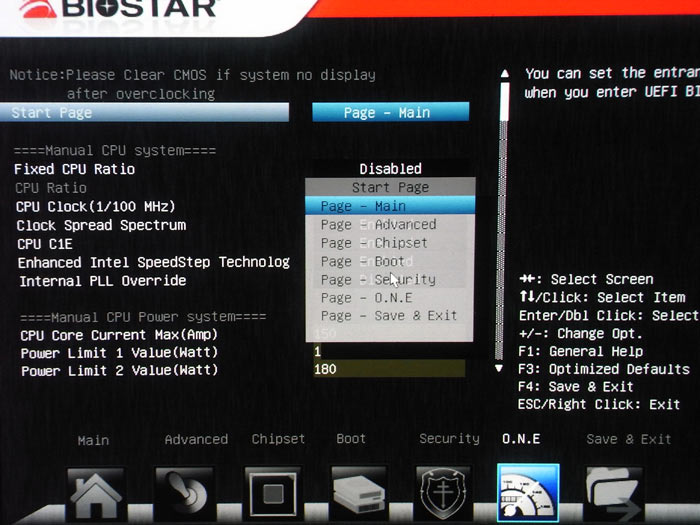The height and width of the screenshot is (525, 700).
Task: Change the Fixed CPU Ratio Disabled value
Action: click(x=390, y=169)
